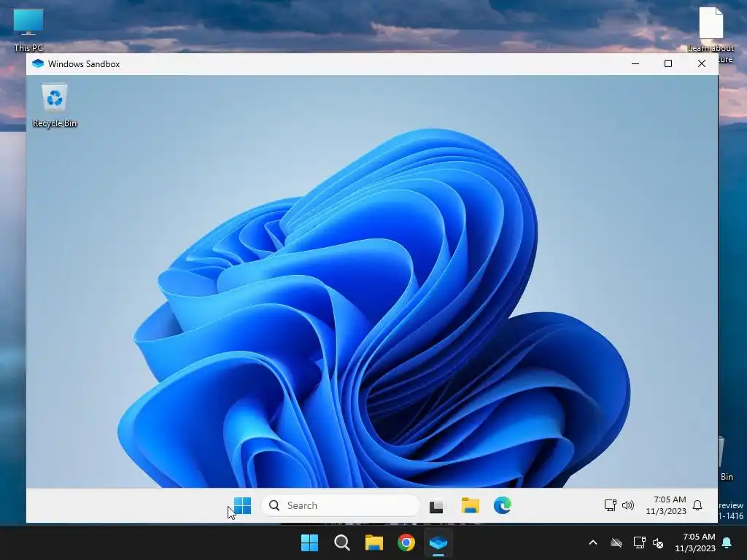Open host File Explorer from the dark taskbar
Screen dimensions: 747x560
374,542
